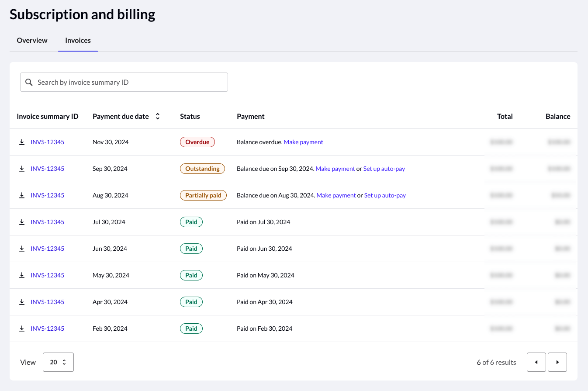Go to the previous results page
This screenshot has height=391, width=588.
tap(536, 362)
